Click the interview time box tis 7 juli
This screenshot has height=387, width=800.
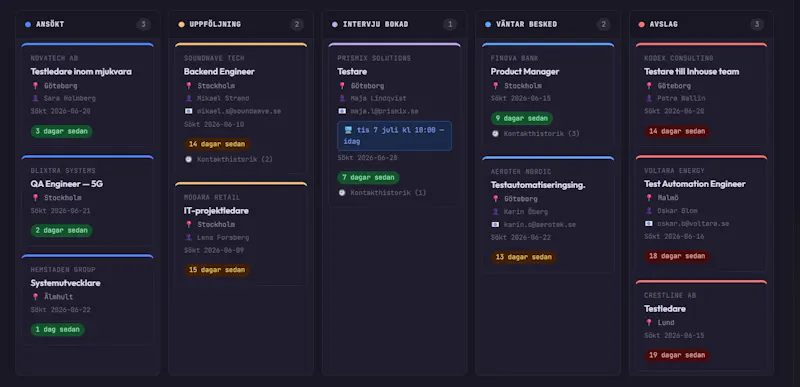[x=394, y=136]
